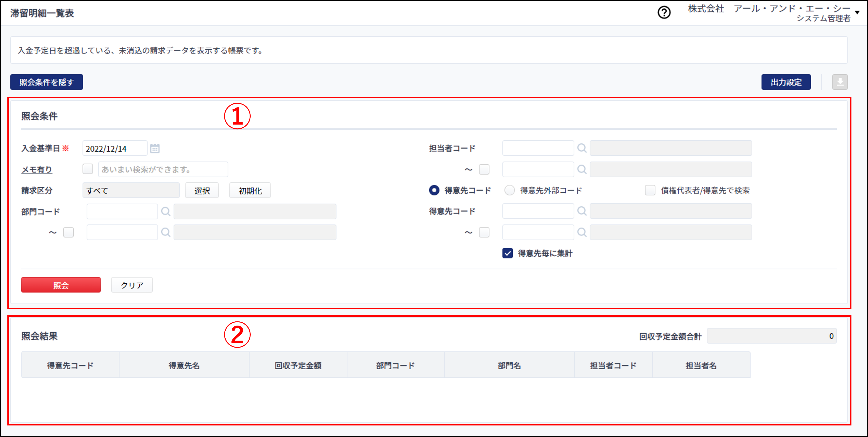Focus the range-end 得意先コード input
The image size is (868, 437).
[x=538, y=232]
